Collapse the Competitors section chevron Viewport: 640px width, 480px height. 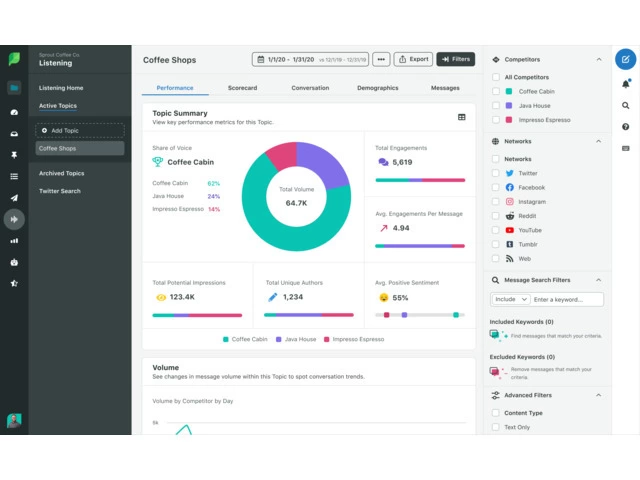point(599,60)
